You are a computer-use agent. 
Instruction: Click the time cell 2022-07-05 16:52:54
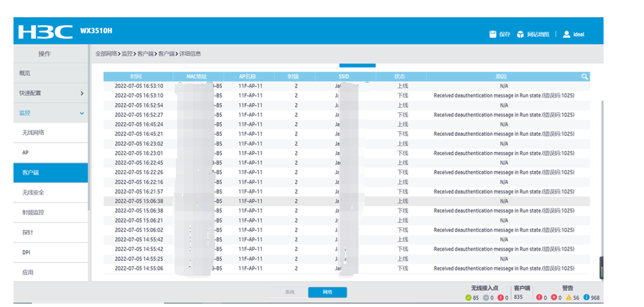pos(139,105)
